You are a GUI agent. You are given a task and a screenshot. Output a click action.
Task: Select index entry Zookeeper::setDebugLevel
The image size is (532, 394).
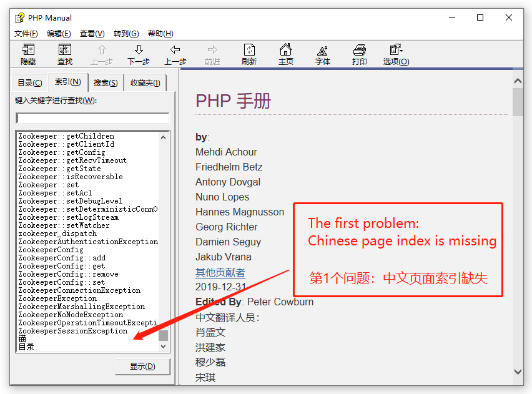coord(70,201)
